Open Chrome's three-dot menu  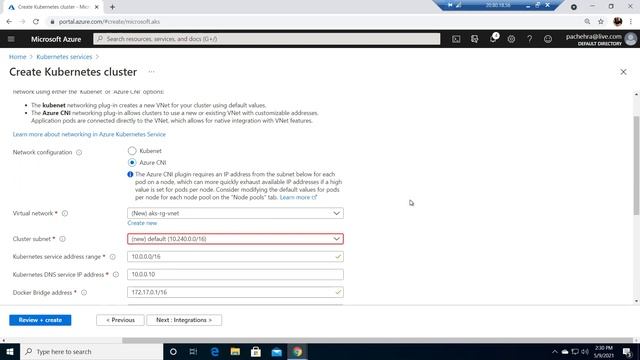(x=631, y=22)
